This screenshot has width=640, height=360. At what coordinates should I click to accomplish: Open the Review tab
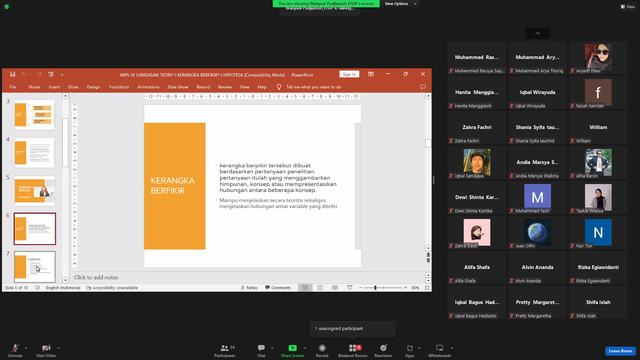[224, 87]
